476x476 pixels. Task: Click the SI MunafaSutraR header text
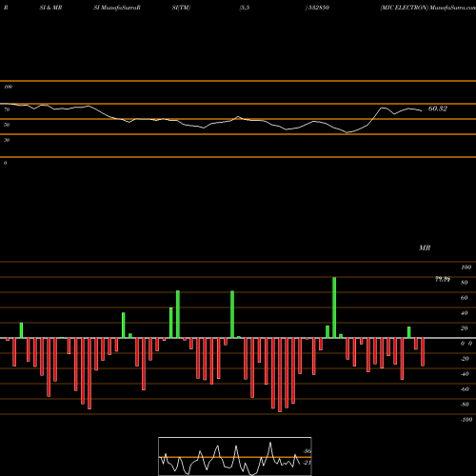[x=117, y=8]
